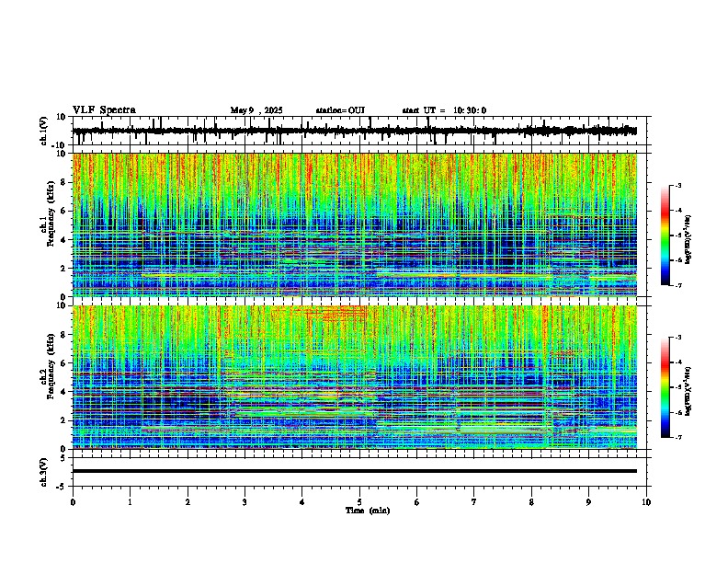This screenshot has height=563, width=728.
Task: Click the "-3" label on ch.1 color bar
Action: (x=678, y=186)
